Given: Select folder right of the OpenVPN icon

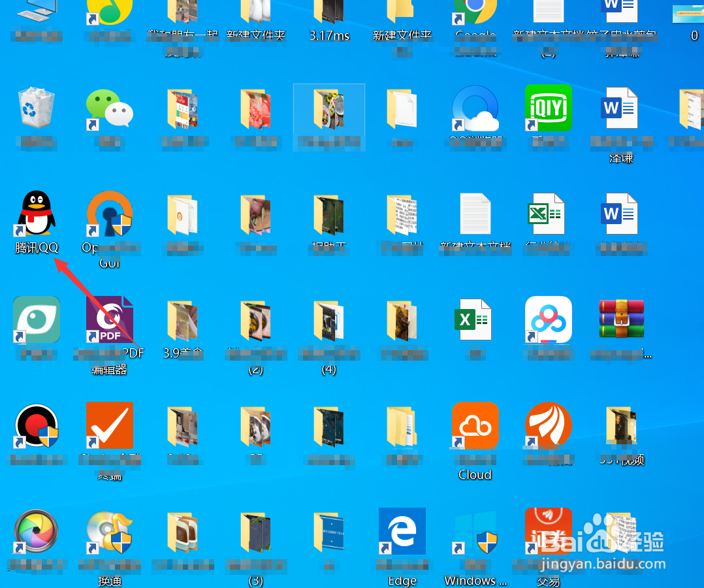Looking at the screenshot, I should [182, 215].
